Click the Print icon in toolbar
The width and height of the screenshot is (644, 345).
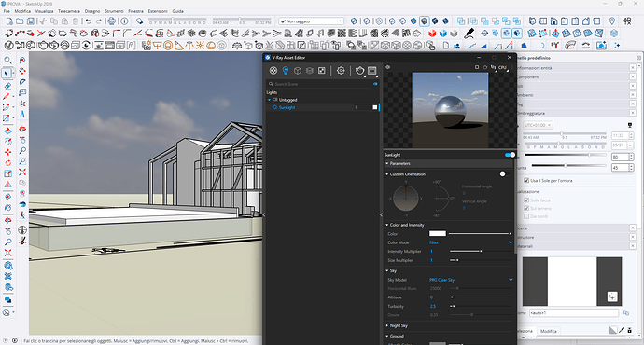(x=111, y=21)
